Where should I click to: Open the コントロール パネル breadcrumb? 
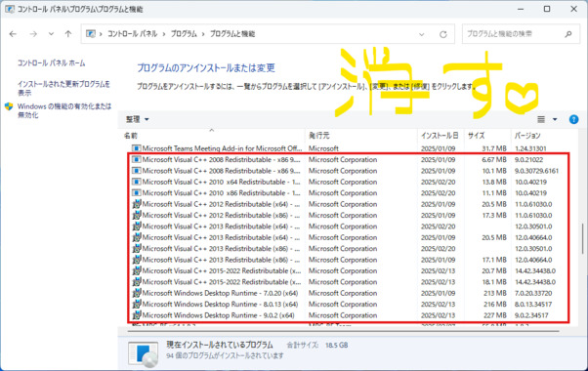[133, 34]
